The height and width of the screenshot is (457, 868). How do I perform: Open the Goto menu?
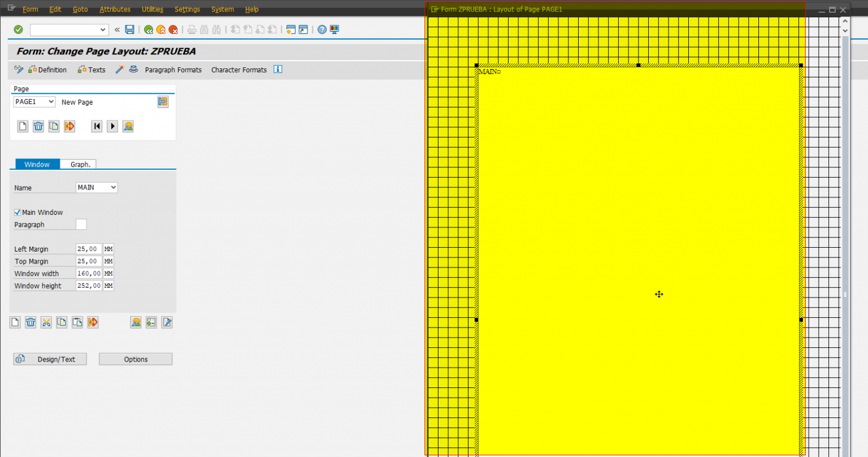[x=80, y=9]
